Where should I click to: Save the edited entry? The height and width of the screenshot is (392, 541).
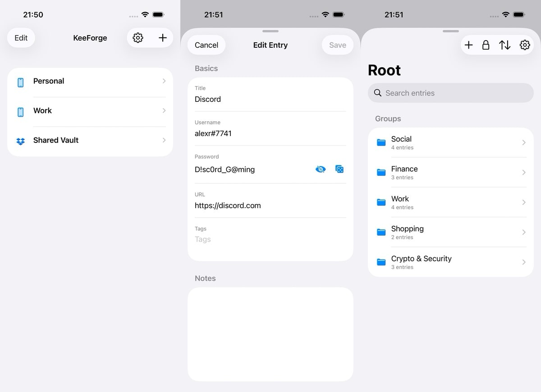pos(338,45)
